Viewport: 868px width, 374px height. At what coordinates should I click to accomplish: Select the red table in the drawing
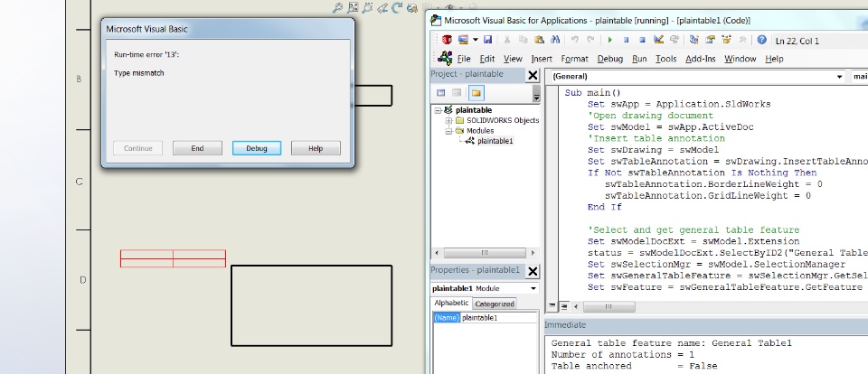[x=174, y=258]
